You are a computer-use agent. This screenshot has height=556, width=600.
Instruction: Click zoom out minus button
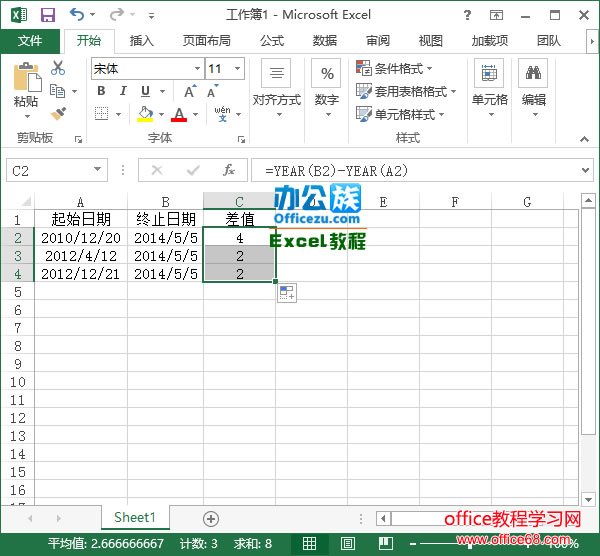(x=413, y=543)
